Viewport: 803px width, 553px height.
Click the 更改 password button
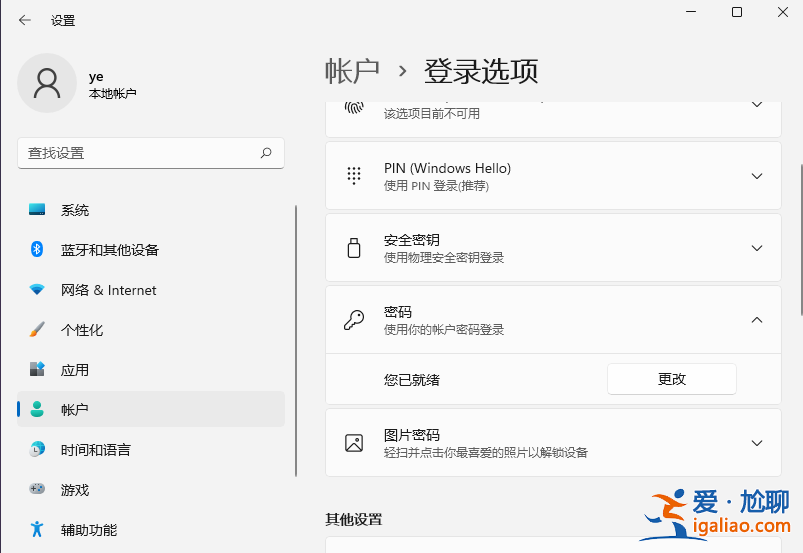[672, 379]
